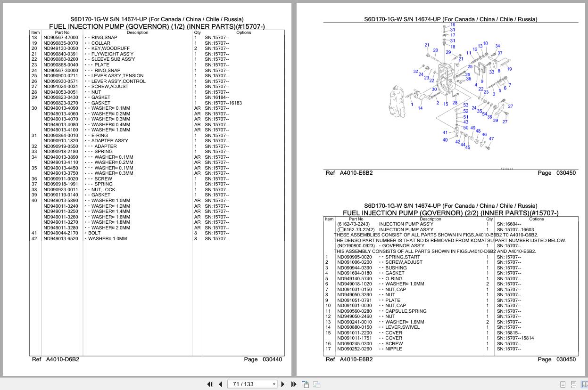Click Page 030450 under the diagram
The height and width of the screenshot is (390, 588).
point(556,173)
